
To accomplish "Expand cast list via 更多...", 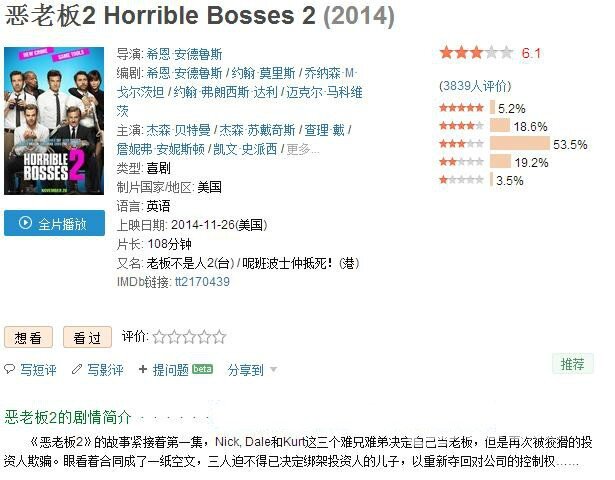I will point(302,149).
